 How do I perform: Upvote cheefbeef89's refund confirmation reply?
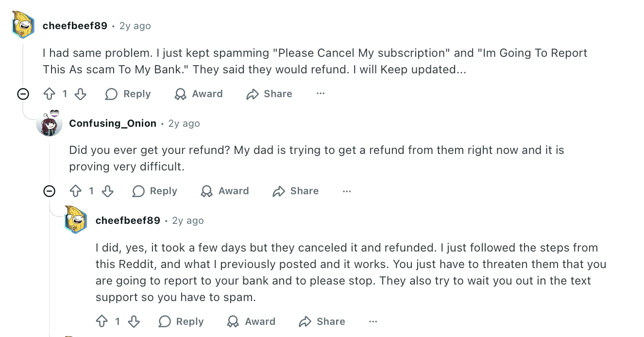click(x=102, y=321)
